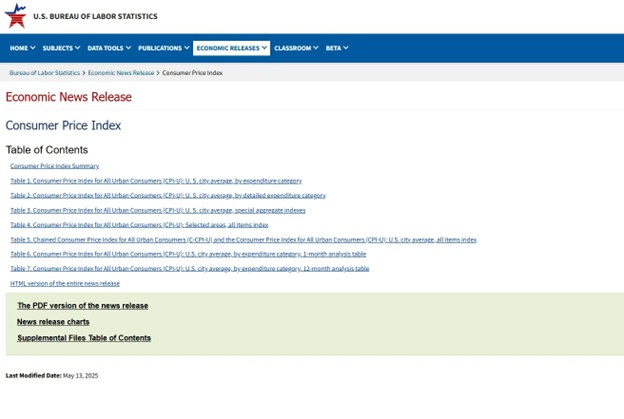Click the Economic News Release heading

68,97
